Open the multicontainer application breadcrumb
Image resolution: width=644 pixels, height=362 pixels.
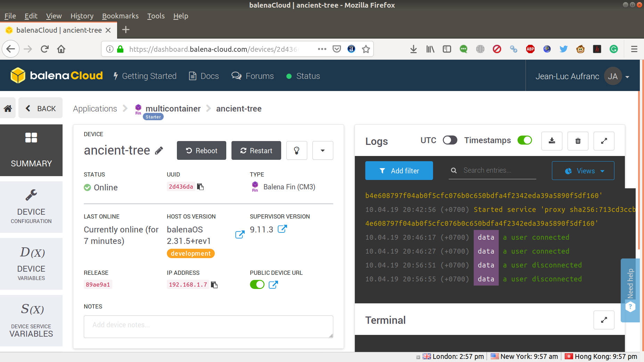click(x=173, y=109)
